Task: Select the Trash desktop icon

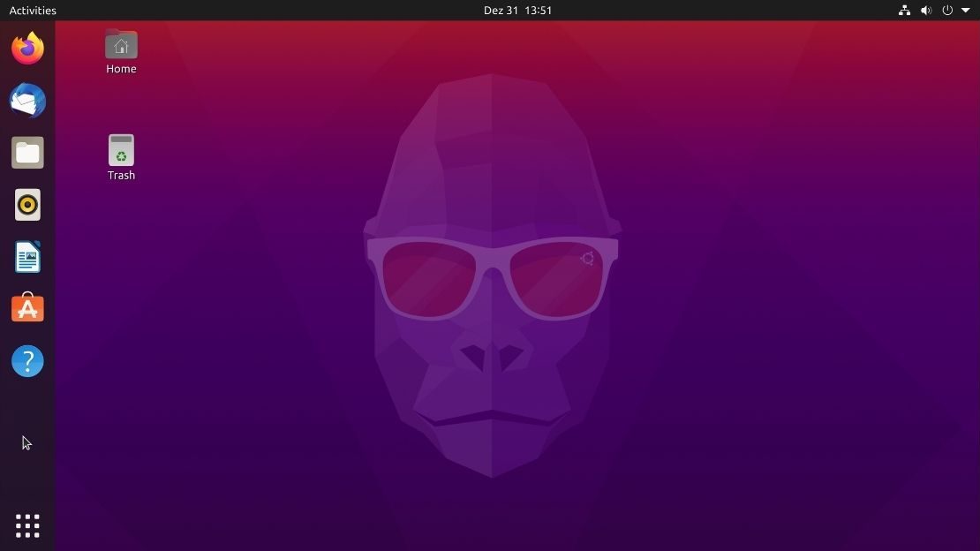Action: click(121, 150)
